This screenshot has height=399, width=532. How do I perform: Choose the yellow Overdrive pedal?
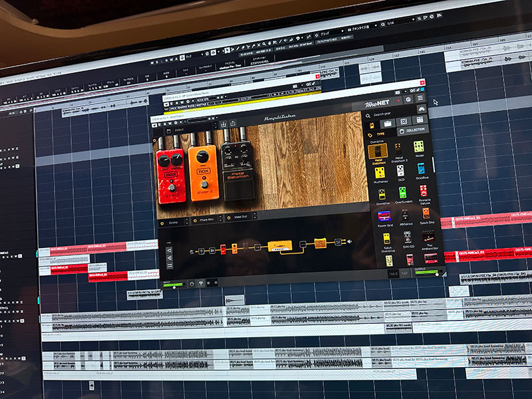[382, 195]
